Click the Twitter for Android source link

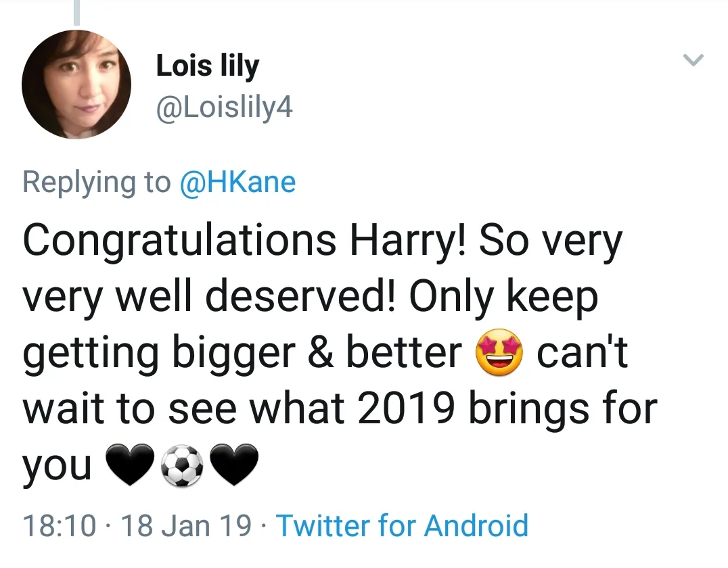click(x=403, y=526)
